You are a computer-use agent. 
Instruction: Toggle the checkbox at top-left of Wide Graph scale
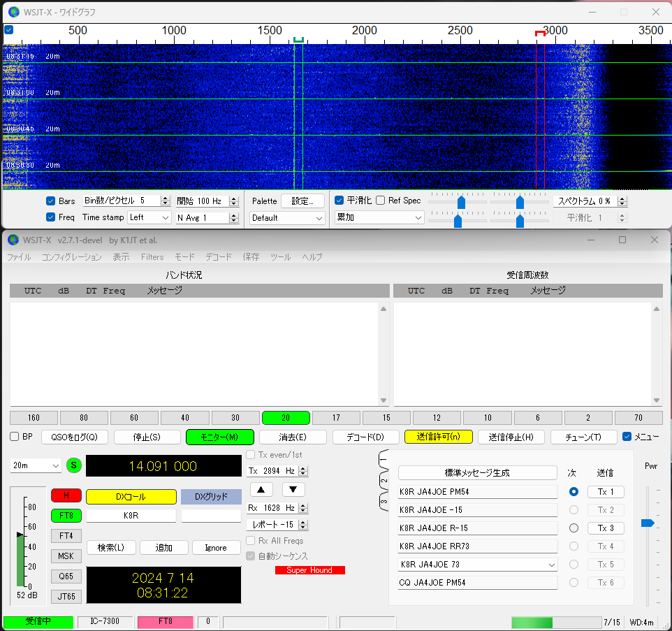[8, 29]
